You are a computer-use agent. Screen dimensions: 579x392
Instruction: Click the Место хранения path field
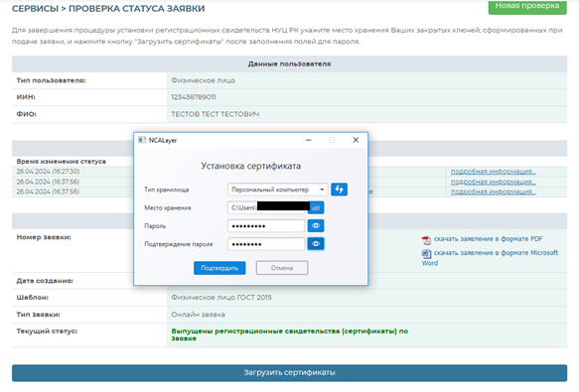(x=266, y=207)
